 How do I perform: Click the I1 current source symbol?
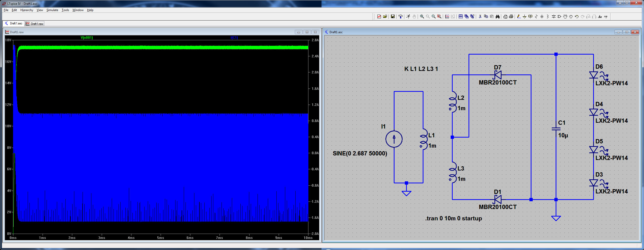[394, 139]
